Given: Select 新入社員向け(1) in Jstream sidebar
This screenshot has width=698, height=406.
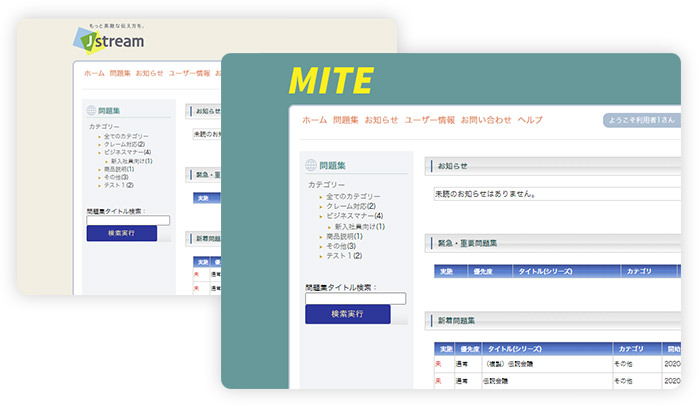Looking at the screenshot, I should click(131, 161).
